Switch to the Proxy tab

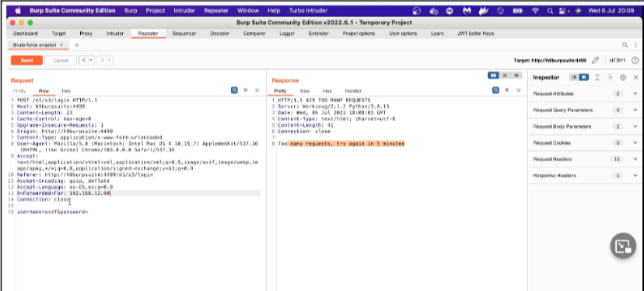coord(86,33)
